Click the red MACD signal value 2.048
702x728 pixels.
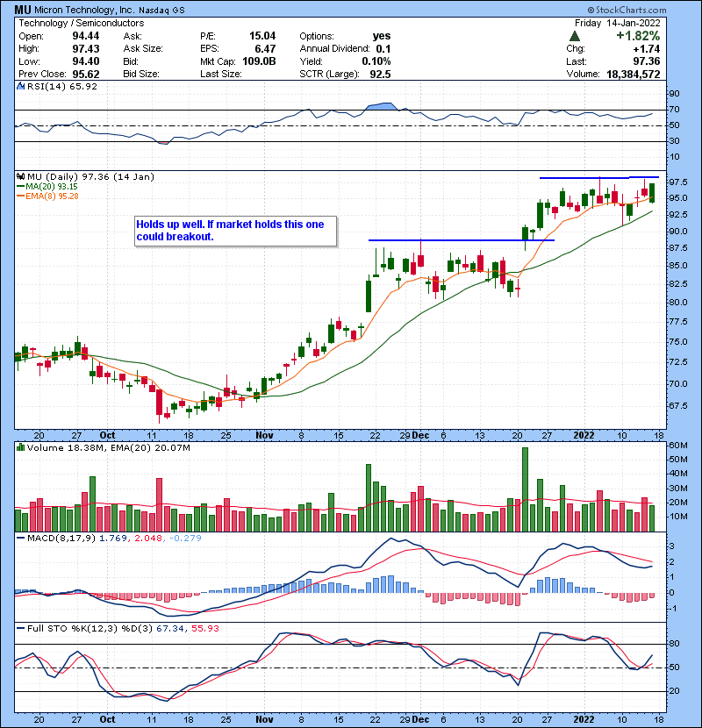(148, 539)
